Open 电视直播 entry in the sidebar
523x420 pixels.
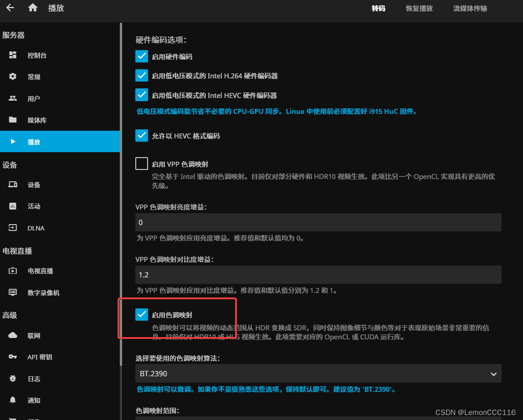tap(60, 271)
